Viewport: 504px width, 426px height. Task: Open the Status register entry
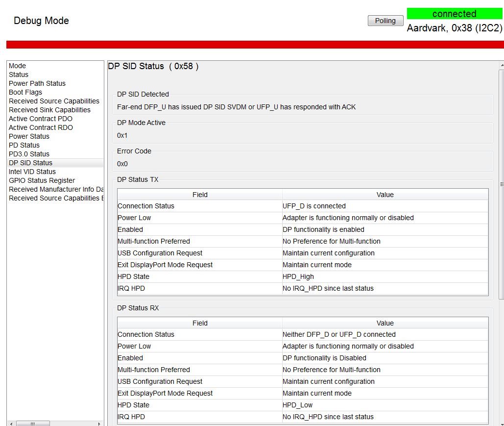(18, 75)
